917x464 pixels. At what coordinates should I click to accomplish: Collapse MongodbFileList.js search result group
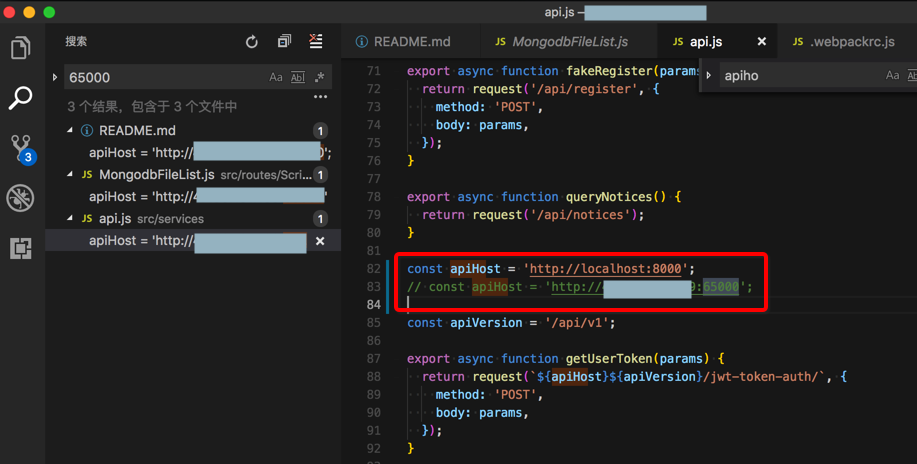click(70, 175)
